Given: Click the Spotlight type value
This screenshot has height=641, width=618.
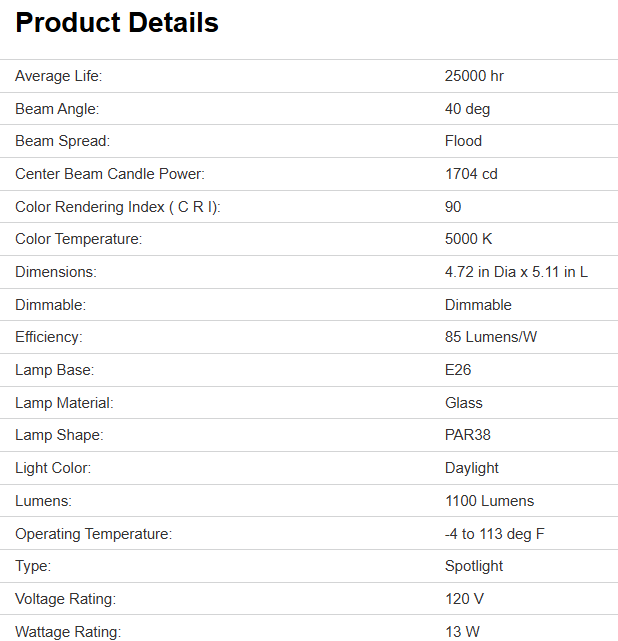Looking at the screenshot, I should click(x=474, y=566).
